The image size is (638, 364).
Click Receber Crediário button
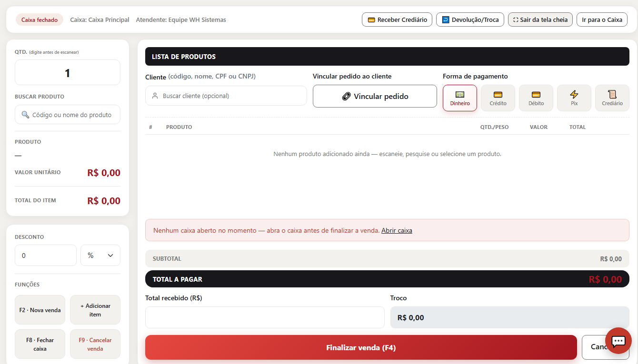[397, 20]
